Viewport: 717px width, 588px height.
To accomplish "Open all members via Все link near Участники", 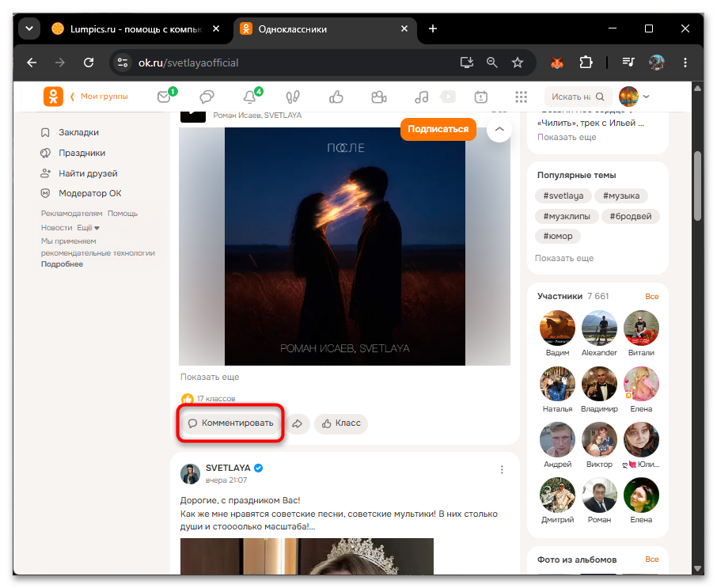I will coord(651,297).
